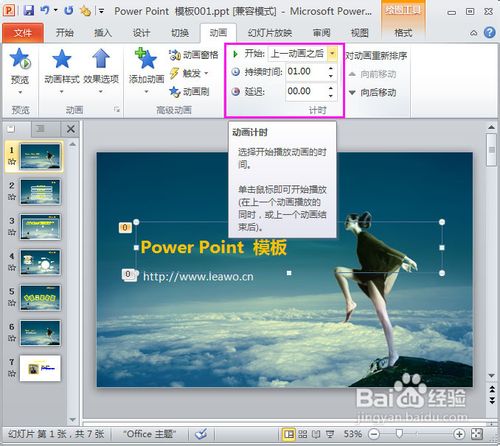Click the fit slide to window icon
The height and width of the screenshot is (446, 500).
[x=477, y=434]
